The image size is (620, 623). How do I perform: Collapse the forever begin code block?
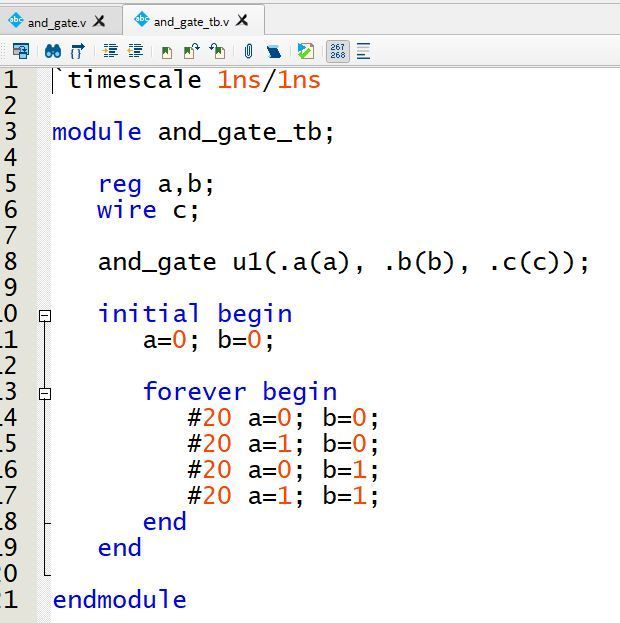45,394
